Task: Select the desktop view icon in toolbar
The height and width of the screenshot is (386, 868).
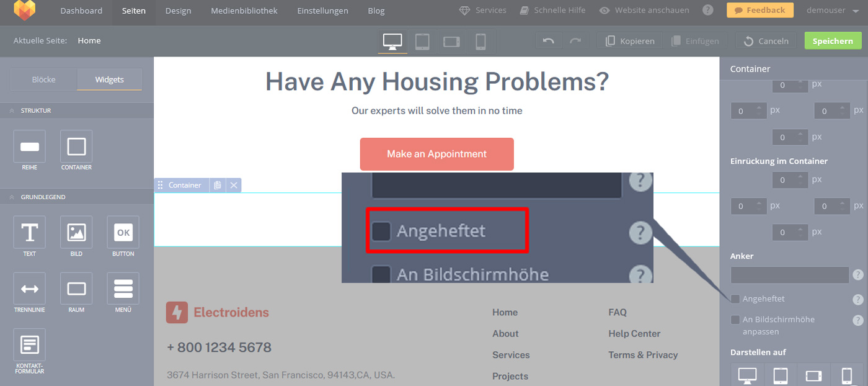Action: coord(392,42)
